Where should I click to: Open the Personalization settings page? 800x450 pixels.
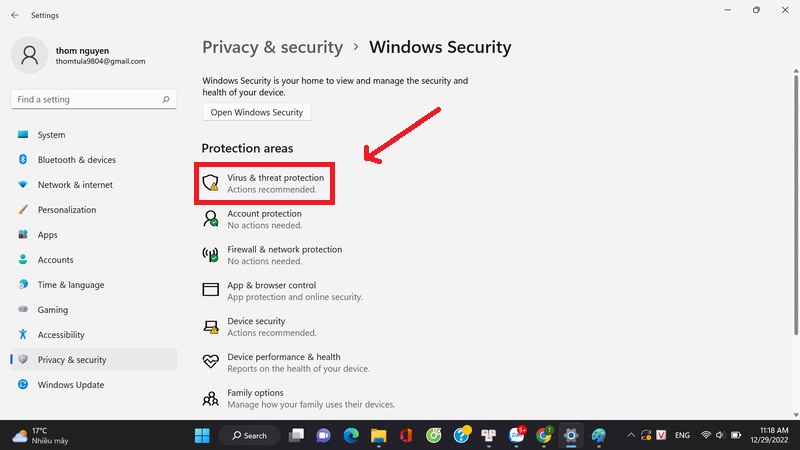[67, 210]
